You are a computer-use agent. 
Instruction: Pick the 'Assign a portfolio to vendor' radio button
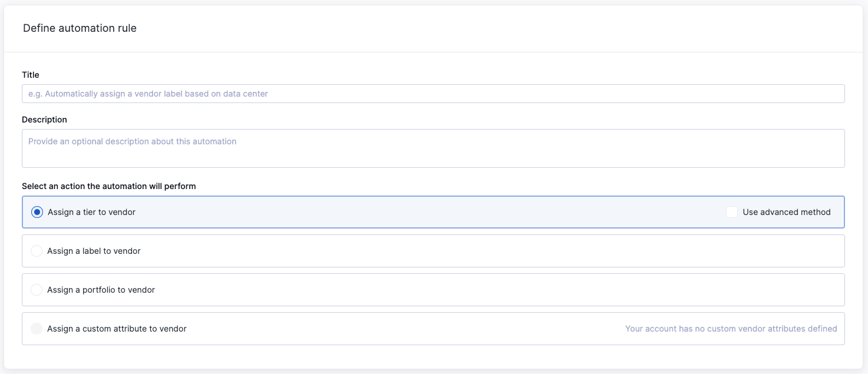tap(37, 290)
